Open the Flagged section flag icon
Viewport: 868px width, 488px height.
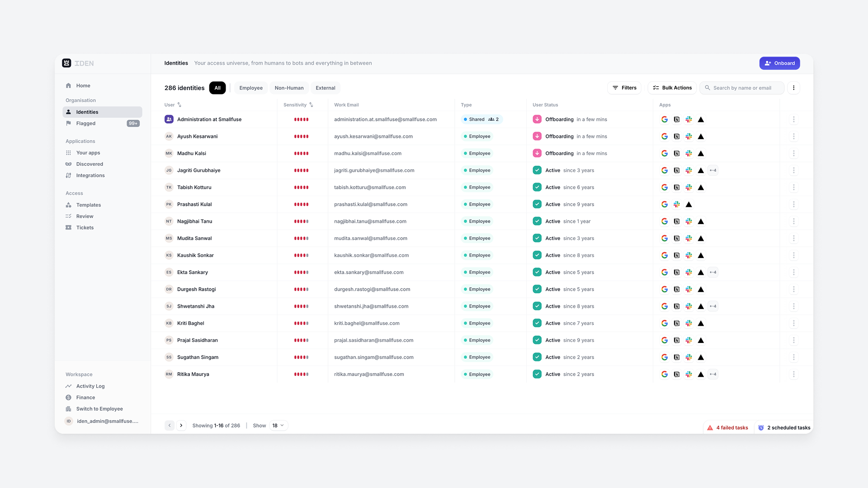coord(69,123)
